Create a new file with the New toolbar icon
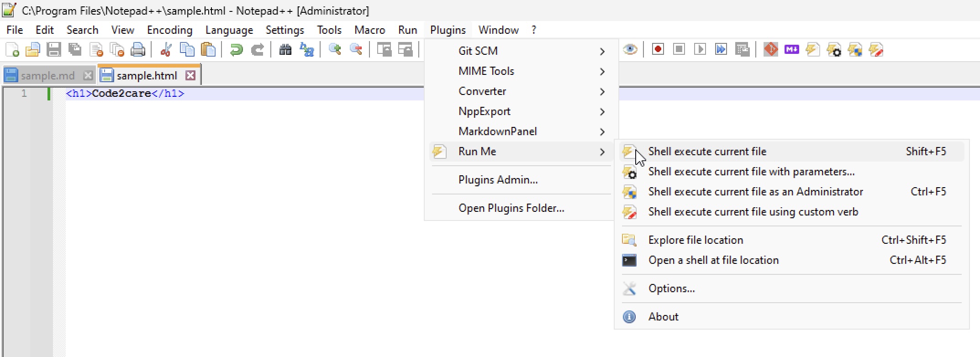 12,49
